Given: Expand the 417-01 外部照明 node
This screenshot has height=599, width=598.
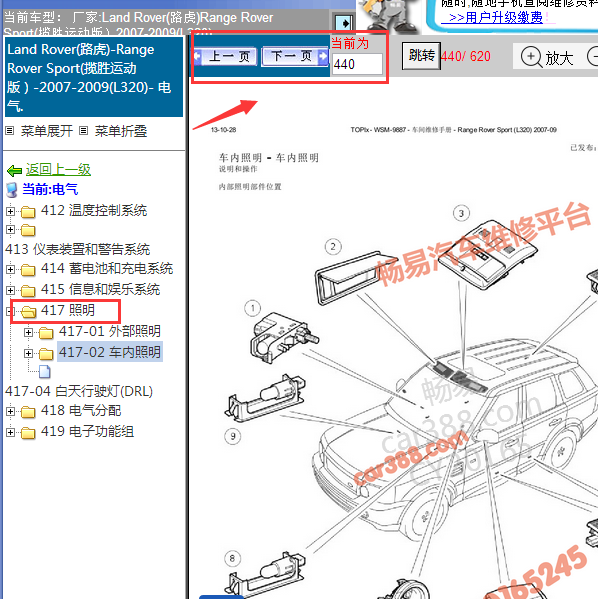Looking at the screenshot, I should (x=28, y=332).
